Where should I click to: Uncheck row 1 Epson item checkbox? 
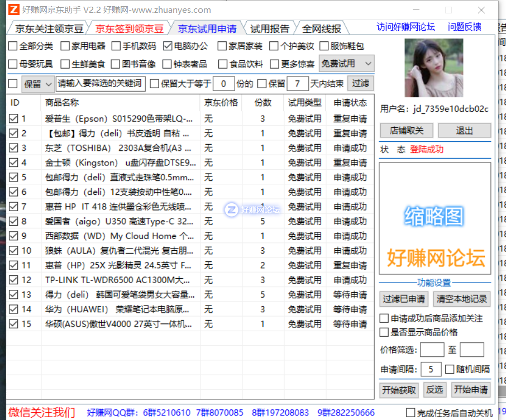point(13,119)
